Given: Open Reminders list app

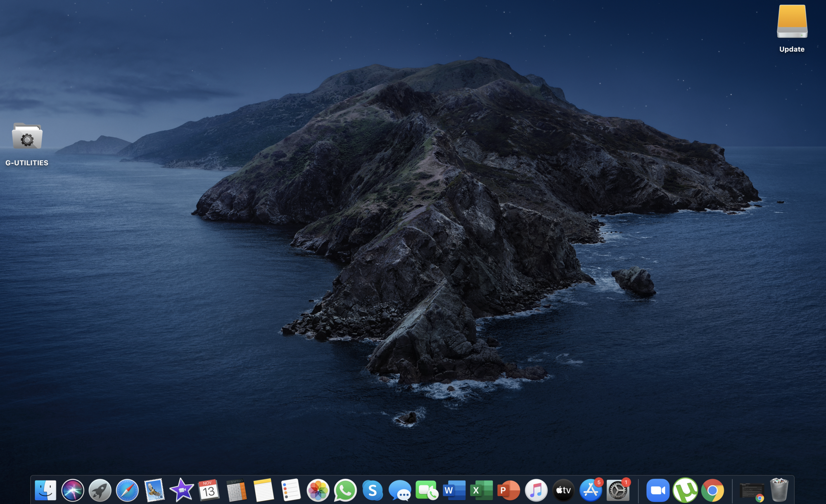Looking at the screenshot, I should pos(291,490).
